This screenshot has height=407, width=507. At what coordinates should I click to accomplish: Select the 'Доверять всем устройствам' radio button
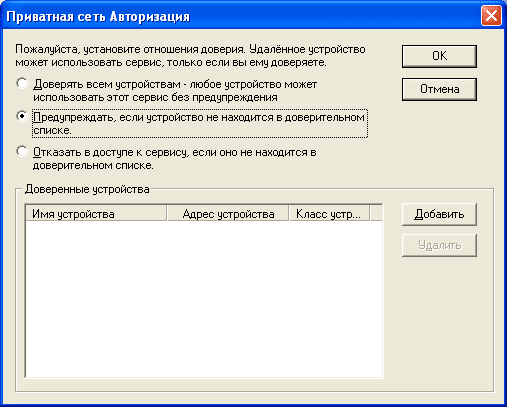(x=22, y=83)
